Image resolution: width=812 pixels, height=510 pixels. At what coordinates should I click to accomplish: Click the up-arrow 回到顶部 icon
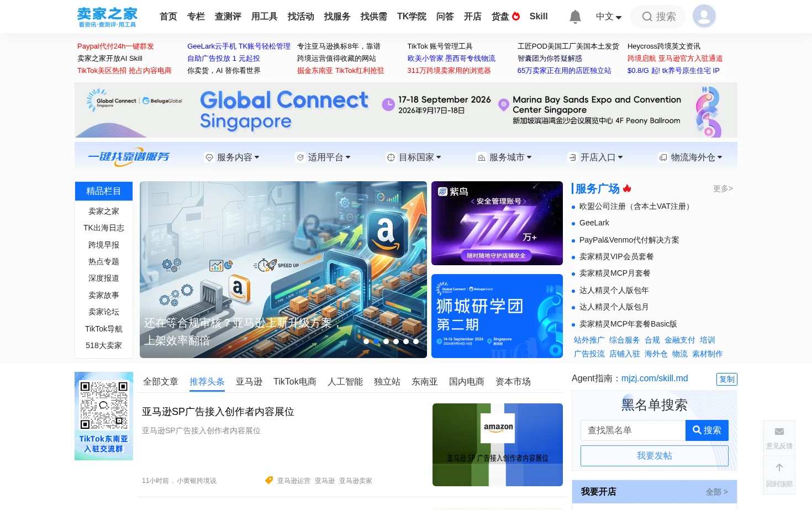coord(779,467)
